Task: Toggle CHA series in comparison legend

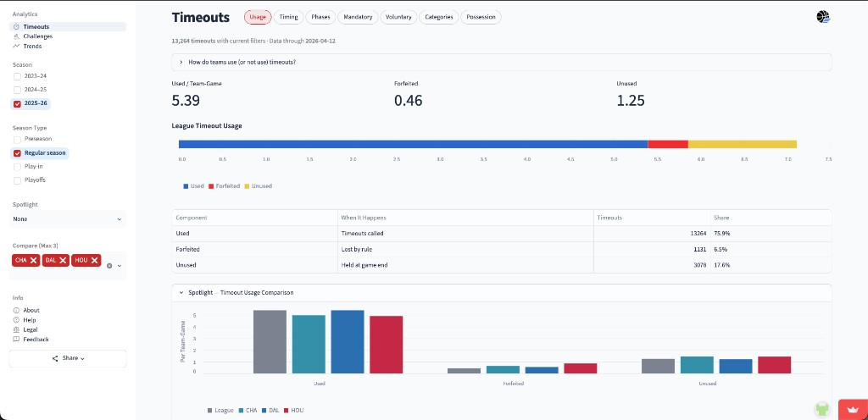Action: pos(248,411)
